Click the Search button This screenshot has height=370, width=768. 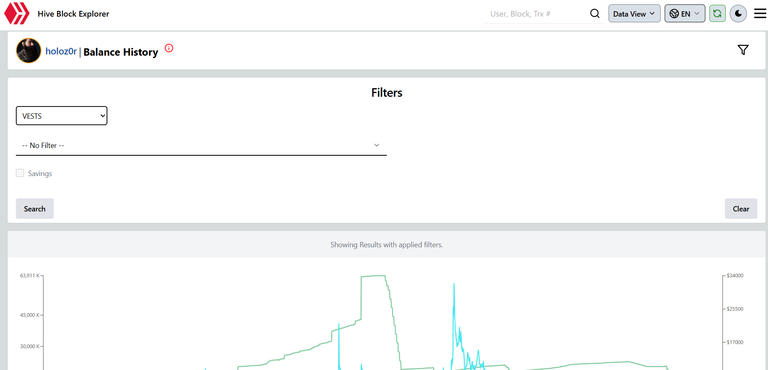click(35, 209)
